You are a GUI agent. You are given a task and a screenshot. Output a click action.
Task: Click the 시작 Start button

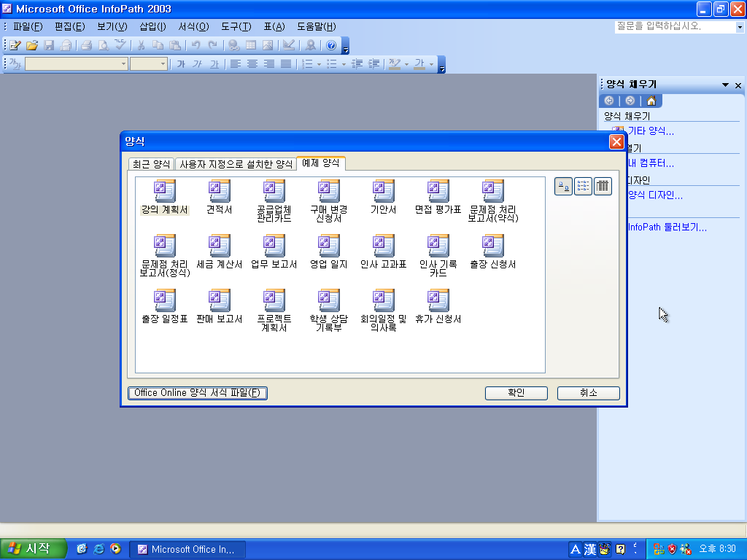click(x=32, y=549)
